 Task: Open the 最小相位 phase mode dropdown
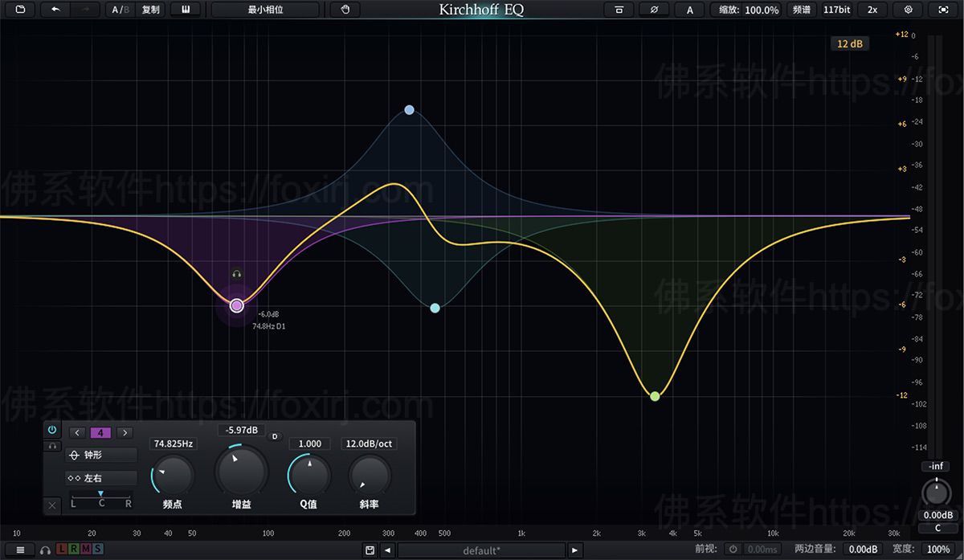tap(265, 10)
